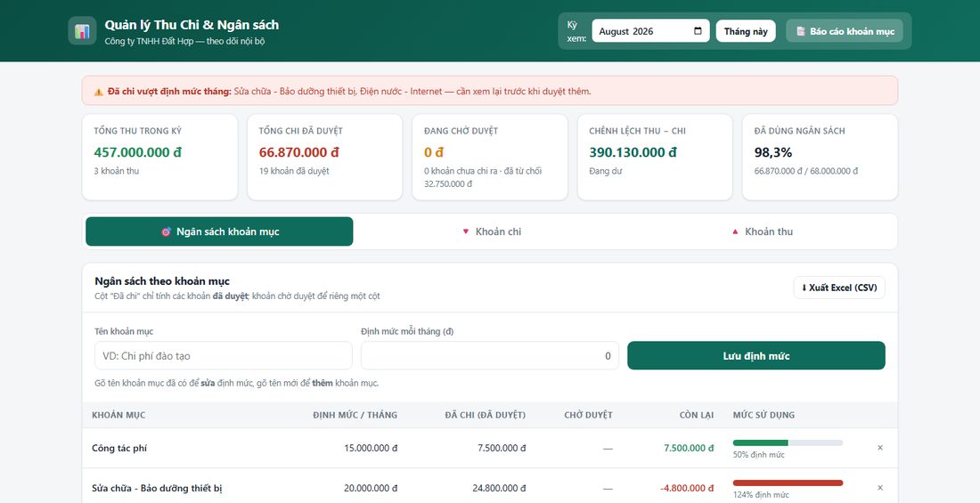Click the CÒN LẠI column header

697,416
